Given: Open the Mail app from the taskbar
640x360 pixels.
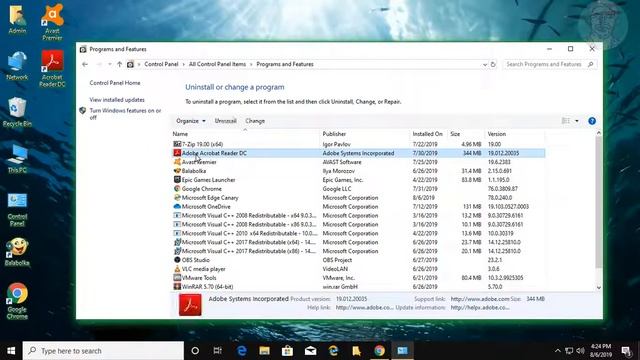Looking at the screenshot, I should click(311, 351).
